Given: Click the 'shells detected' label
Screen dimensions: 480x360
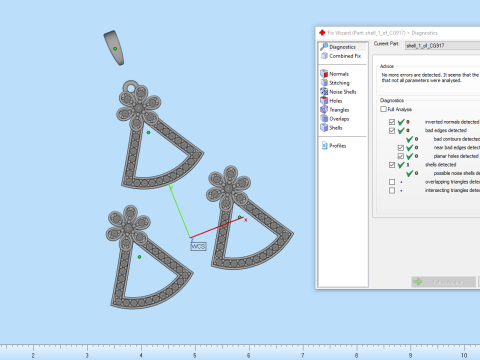Looking at the screenshot, I should tap(440, 165).
